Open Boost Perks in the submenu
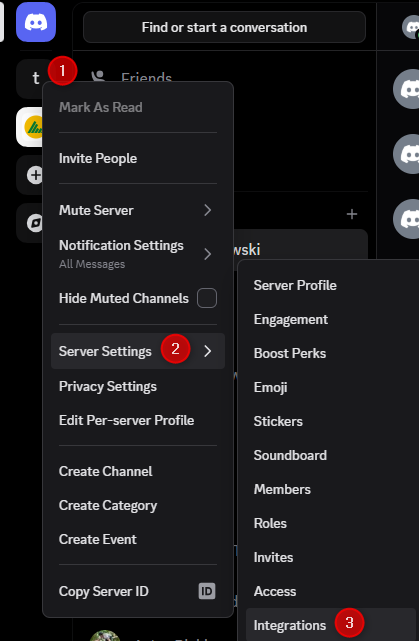The height and width of the screenshot is (641, 419). (x=331, y=353)
